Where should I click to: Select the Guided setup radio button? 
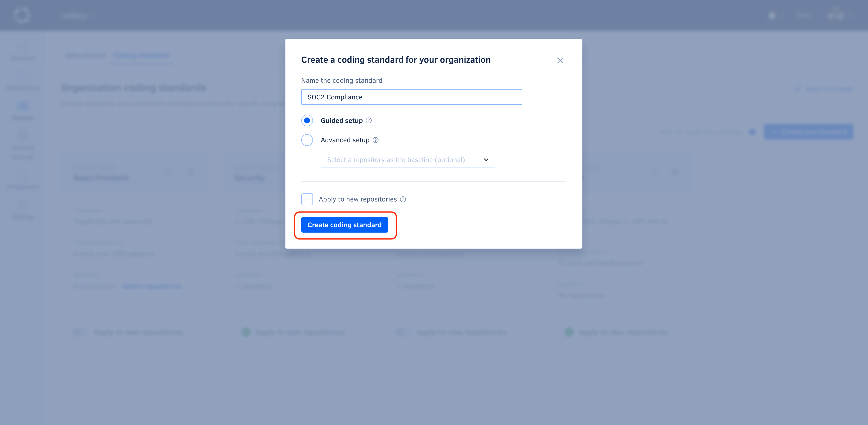point(306,120)
